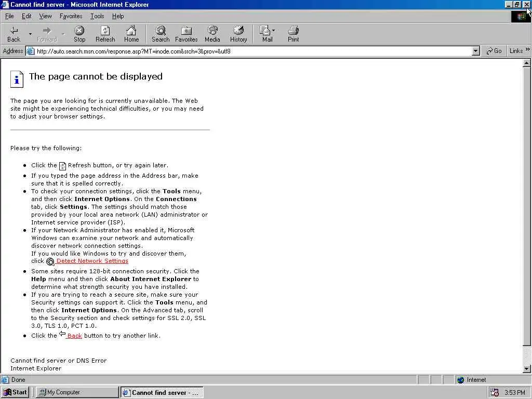Open the Search toolbar pane

pyautogui.click(x=161, y=34)
